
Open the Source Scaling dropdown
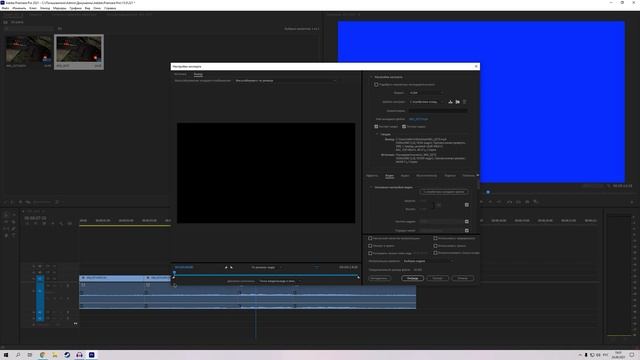286,81
